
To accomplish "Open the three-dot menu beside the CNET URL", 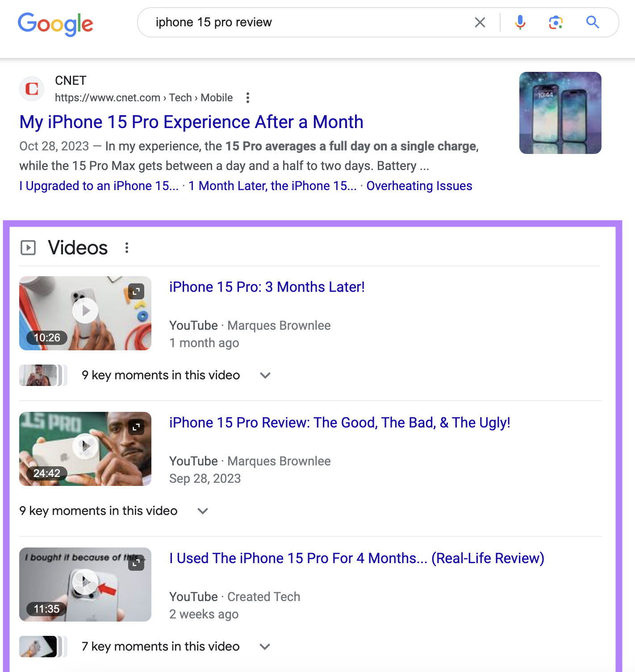I will (x=248, y=97).
